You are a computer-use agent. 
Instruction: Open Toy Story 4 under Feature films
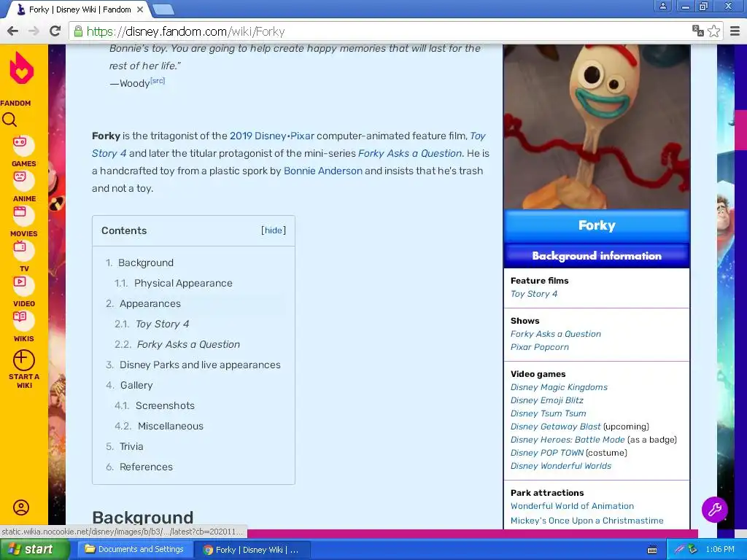[x=533, y=294]
